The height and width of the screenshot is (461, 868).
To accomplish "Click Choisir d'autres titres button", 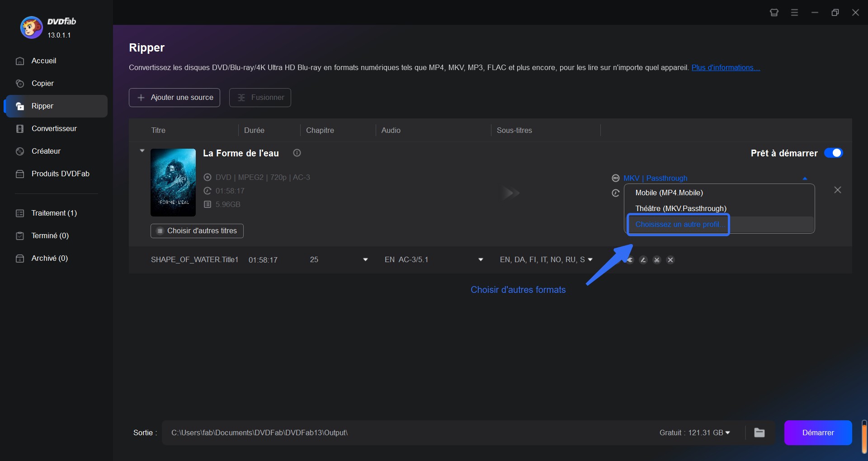I will tap(197, 231).
